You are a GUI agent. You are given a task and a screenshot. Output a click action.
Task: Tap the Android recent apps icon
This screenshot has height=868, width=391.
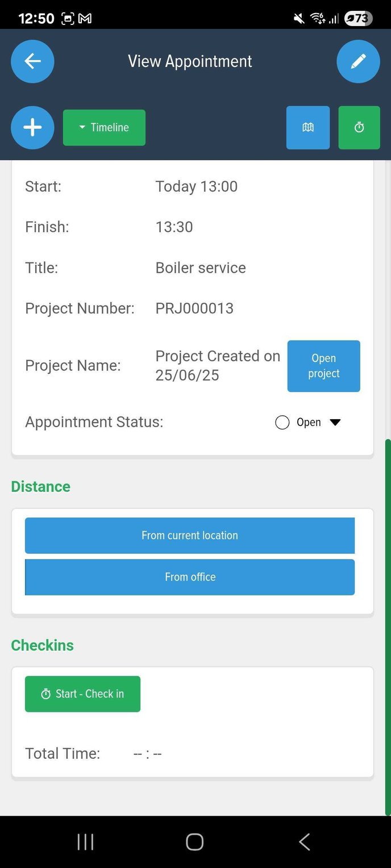point(85,842)
